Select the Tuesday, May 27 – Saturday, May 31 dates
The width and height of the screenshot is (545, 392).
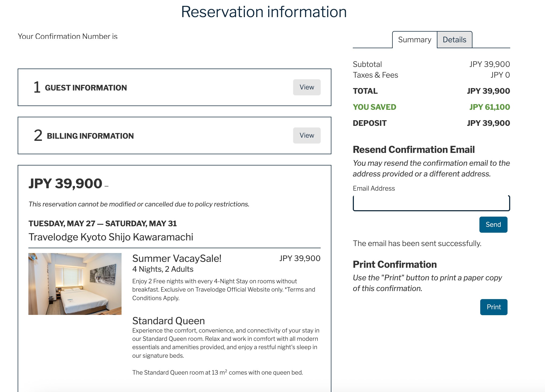click(x=103, y=224)
